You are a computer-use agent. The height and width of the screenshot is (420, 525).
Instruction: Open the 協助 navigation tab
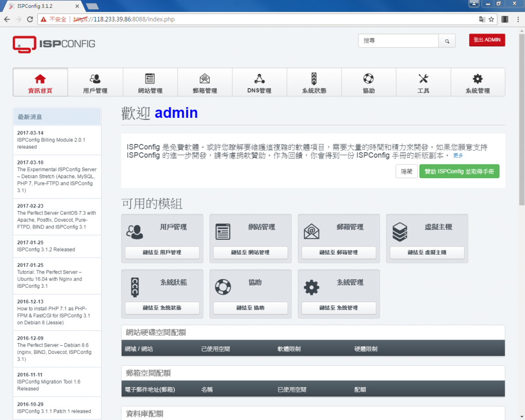pyautogui.click(x=368, y=82)
